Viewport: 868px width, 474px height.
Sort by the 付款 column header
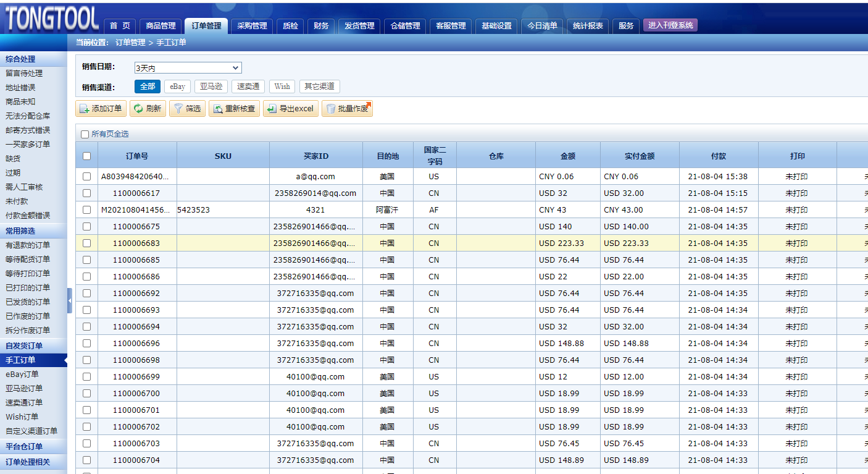pos(719,156)
